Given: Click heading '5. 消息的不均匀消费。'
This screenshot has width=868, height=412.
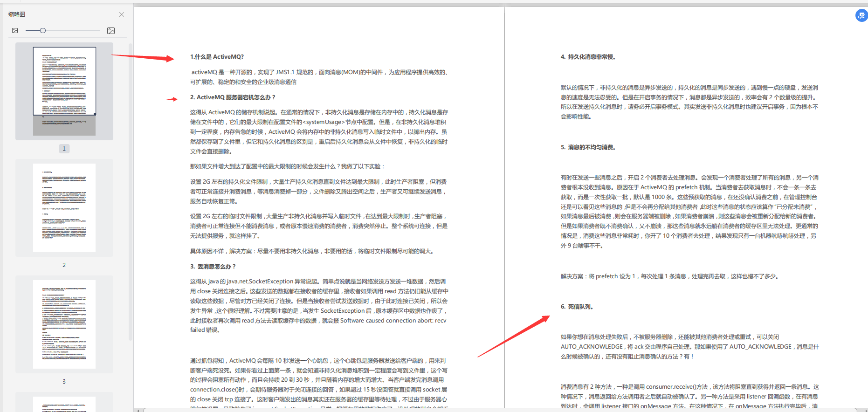Looking at the screenshot, I should (x=588, y=147).
